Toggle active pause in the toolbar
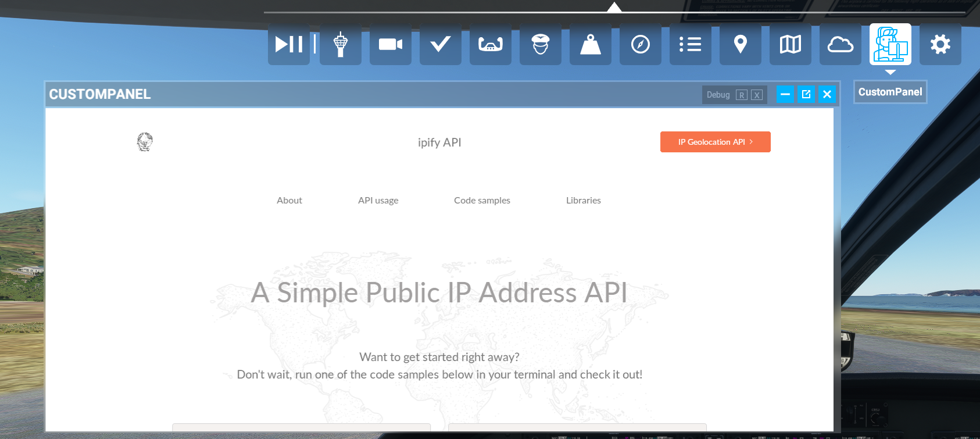The height and width of the screenshot is (439, 980). [289, 44]
